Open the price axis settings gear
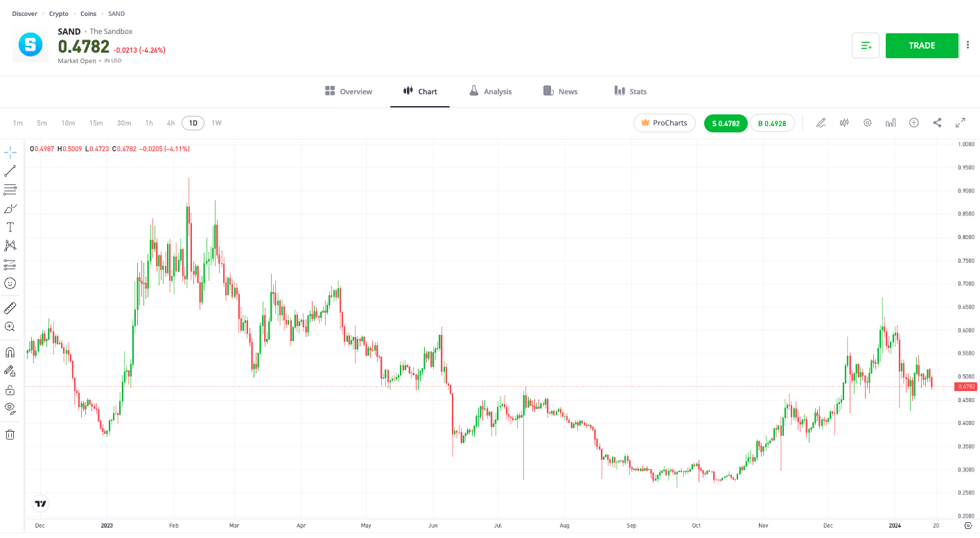Image resolution: width=980 pixels, height=538 pixels. tap(968, 526)
